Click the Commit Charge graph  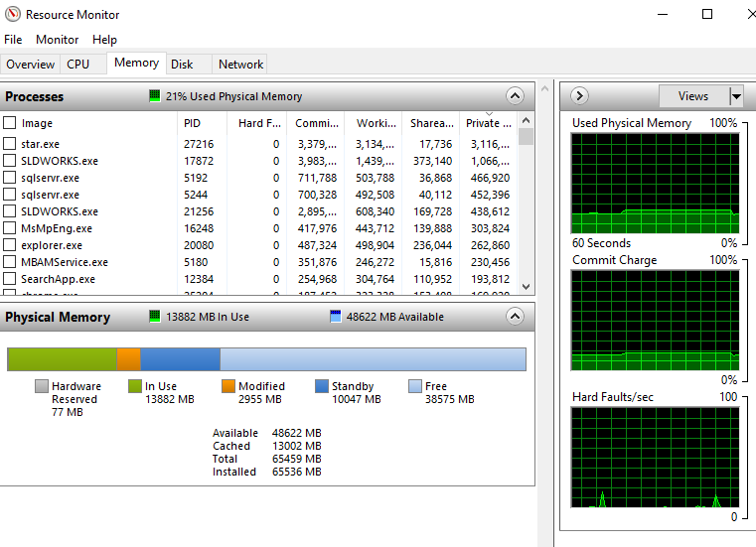[x=655, y=320]
